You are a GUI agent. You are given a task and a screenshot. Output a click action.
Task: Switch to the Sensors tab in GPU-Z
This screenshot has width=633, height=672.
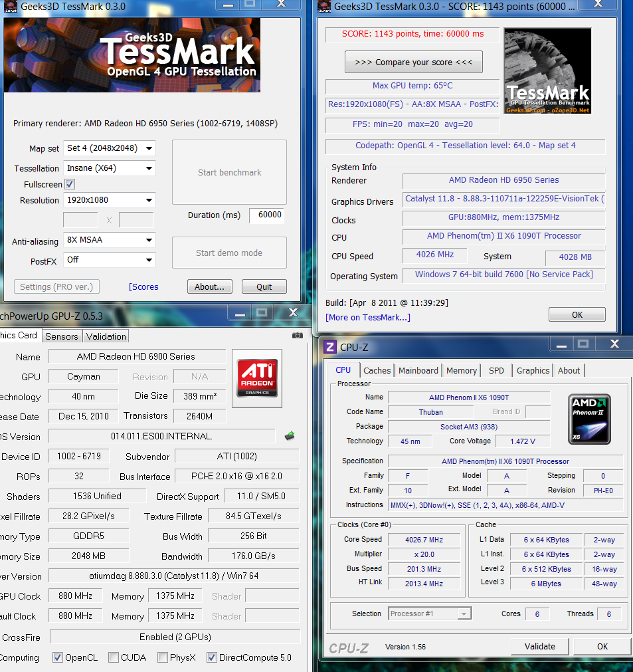pyautogui.click(x=62, y=336)
